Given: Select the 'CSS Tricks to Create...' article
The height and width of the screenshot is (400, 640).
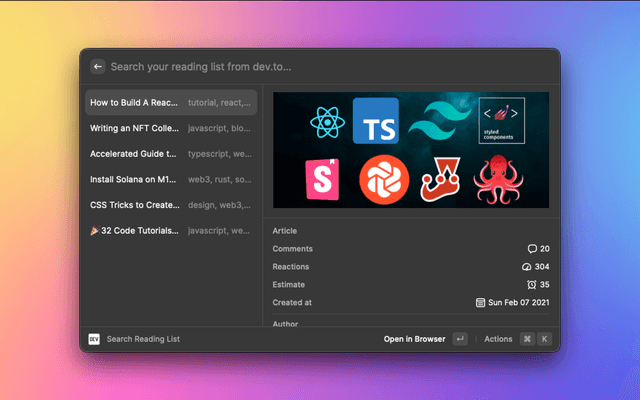Looking at the screenshot, I should (170, 205).
